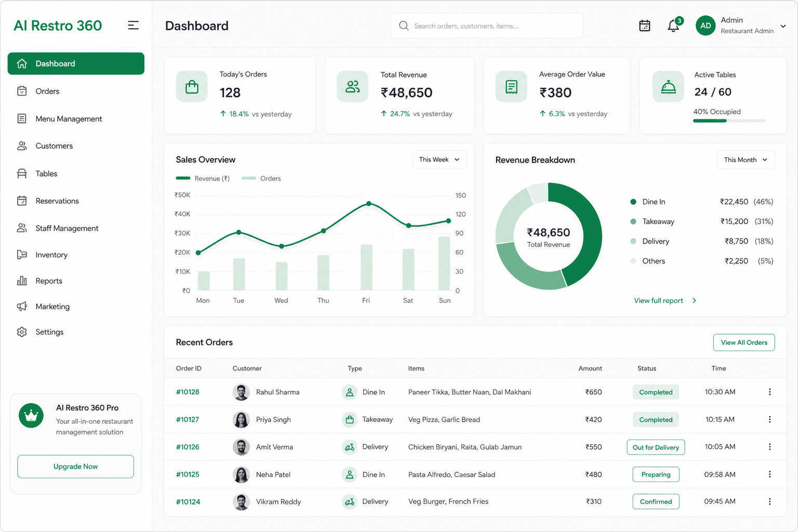Click the Delivery legend dot

633,241
